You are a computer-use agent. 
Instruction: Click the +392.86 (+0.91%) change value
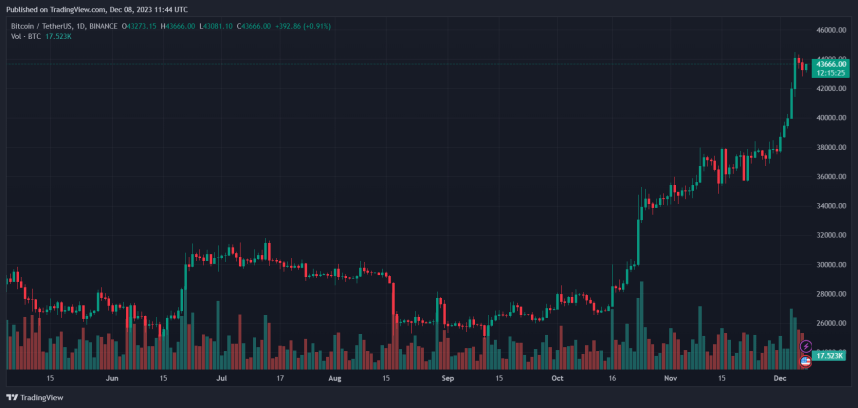point(305,25)
